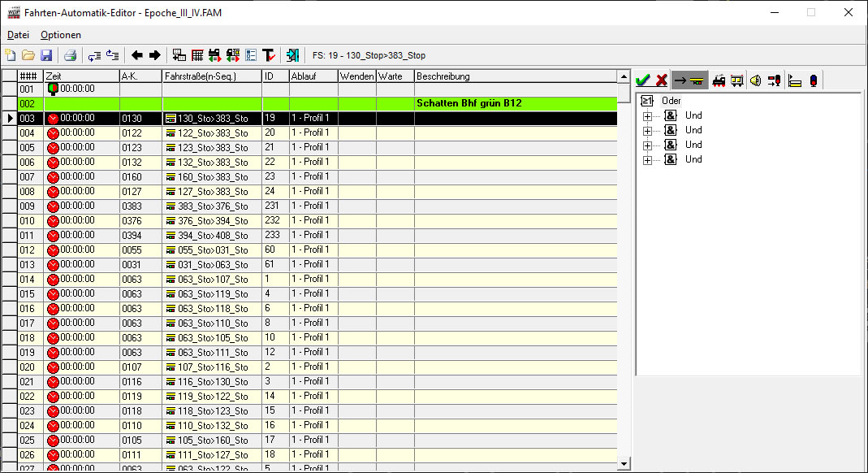
Task: Click the blue and red signal lamp icon
Action: [x=814, y=80]
